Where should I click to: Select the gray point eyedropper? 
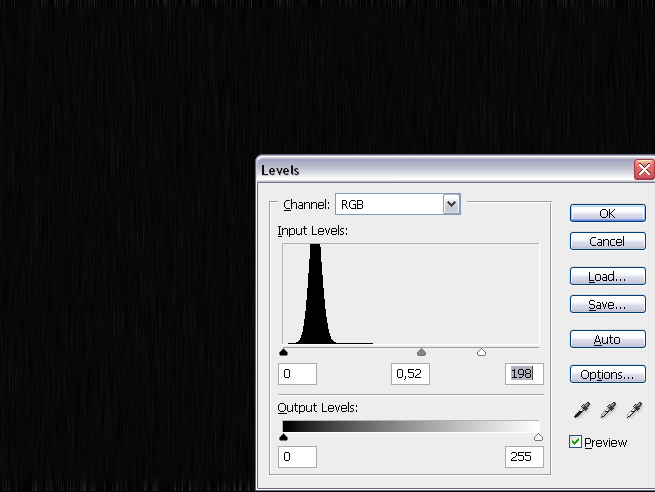[608, 410]
